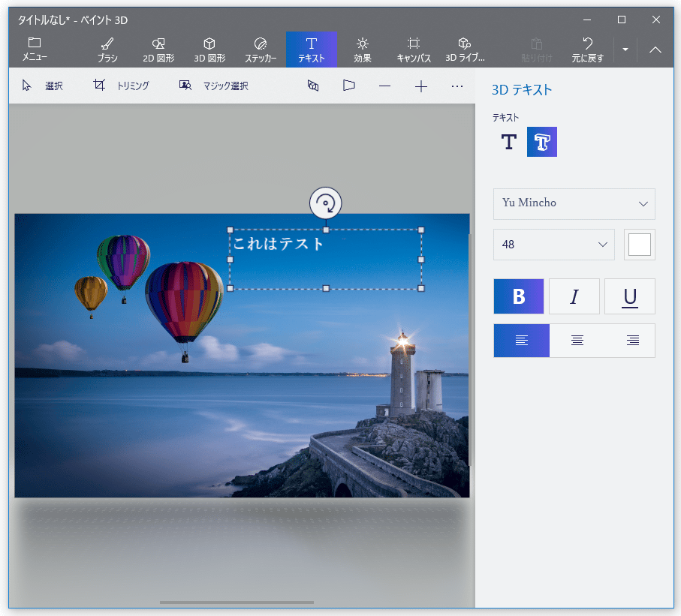Click the mixed reality flag icon
681x616 pixels.
(348, 86)
